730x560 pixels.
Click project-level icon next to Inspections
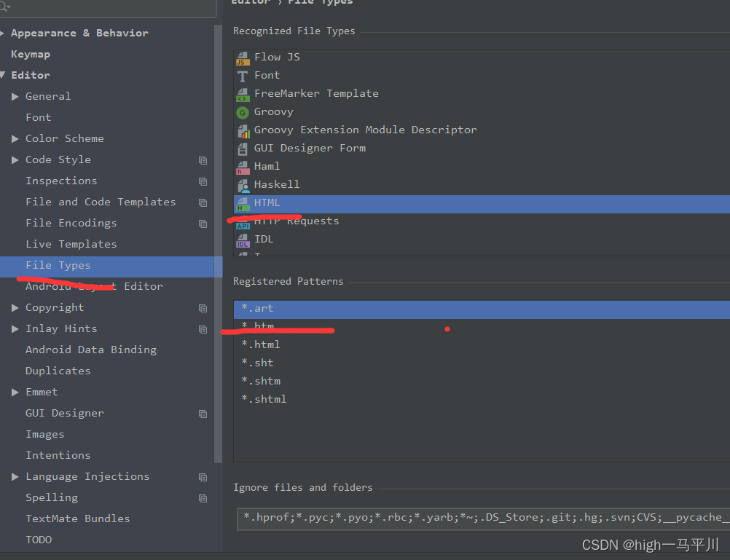pyautogui.click(x=203, y=181)
